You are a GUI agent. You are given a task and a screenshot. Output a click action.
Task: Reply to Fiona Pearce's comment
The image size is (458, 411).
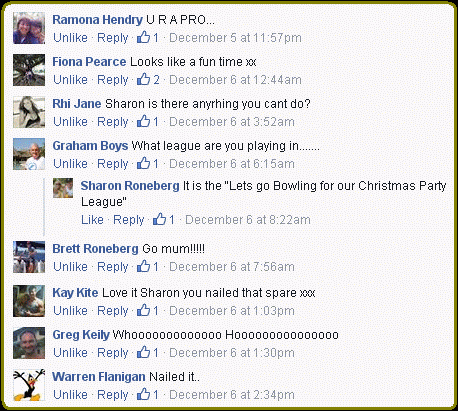click(113, 80)
